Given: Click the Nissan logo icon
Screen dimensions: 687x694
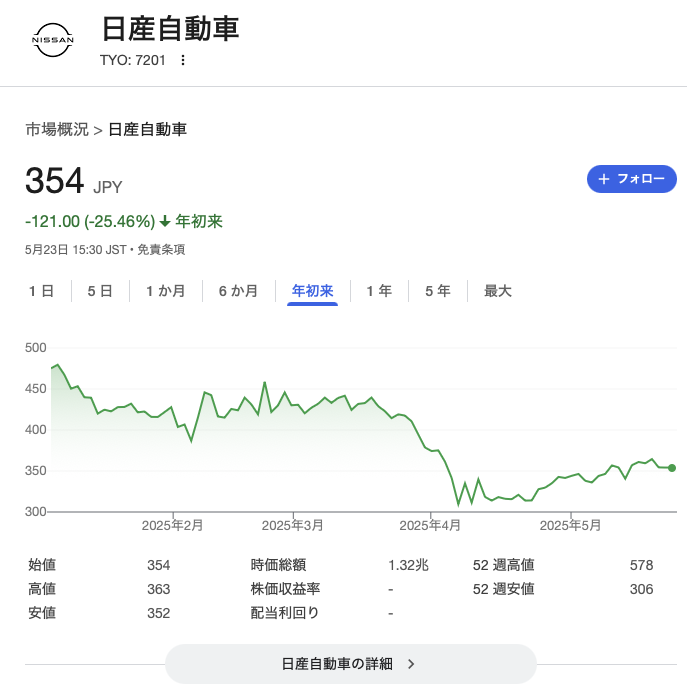Looking at the screenshot, I should pyautogui.click(x=53, y=40).
